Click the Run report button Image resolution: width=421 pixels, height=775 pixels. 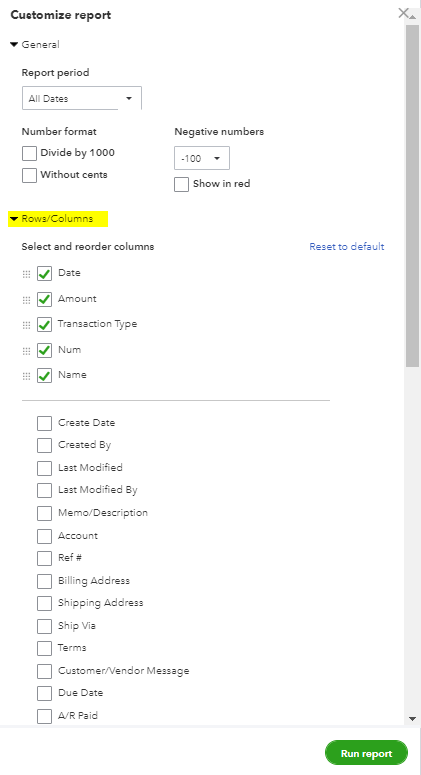pyautogui.click(x=366, y=753)
